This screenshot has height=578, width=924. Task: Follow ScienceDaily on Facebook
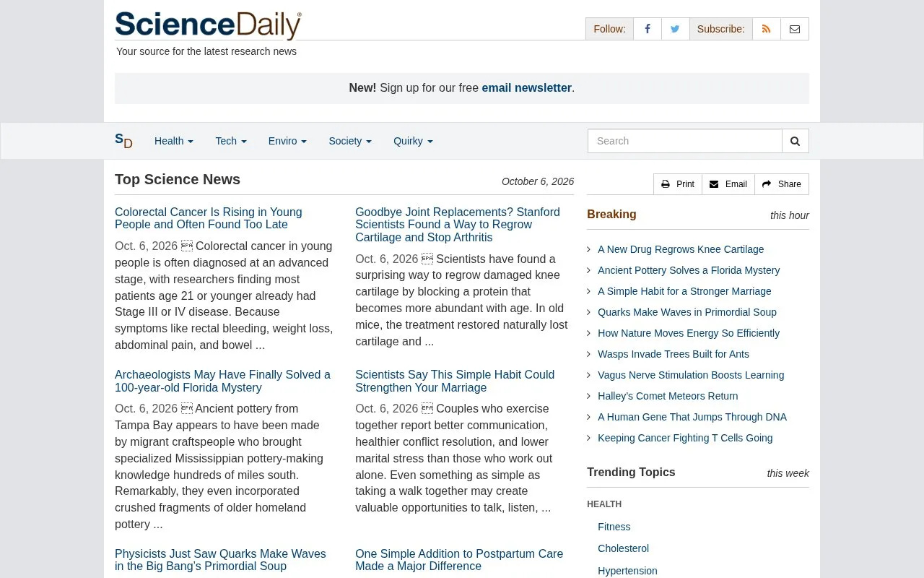tap(648, 29)
